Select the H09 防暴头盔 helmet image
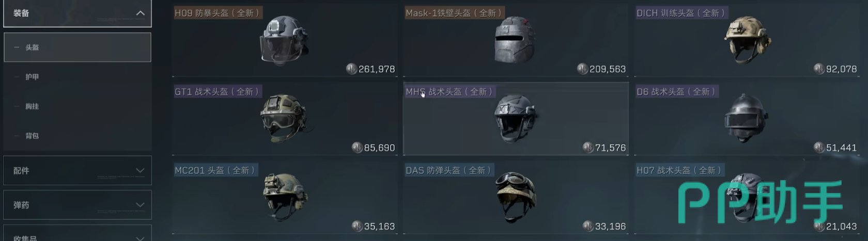 [284, 41]
